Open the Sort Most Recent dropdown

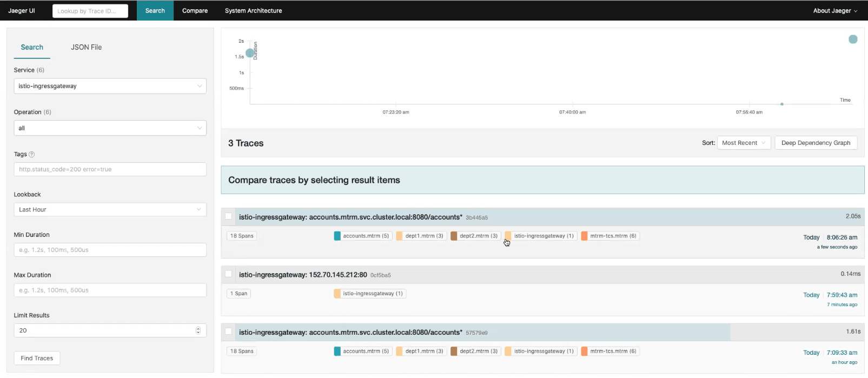(744, 143)
